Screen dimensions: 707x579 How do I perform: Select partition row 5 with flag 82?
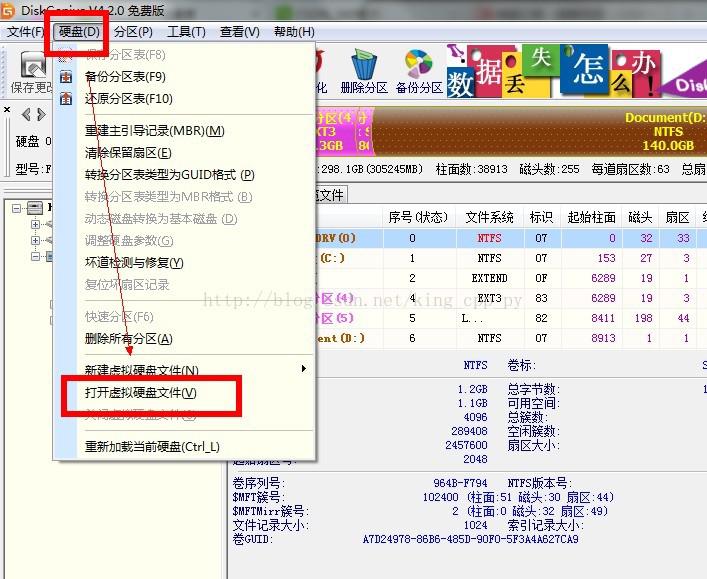coord(511,318)
